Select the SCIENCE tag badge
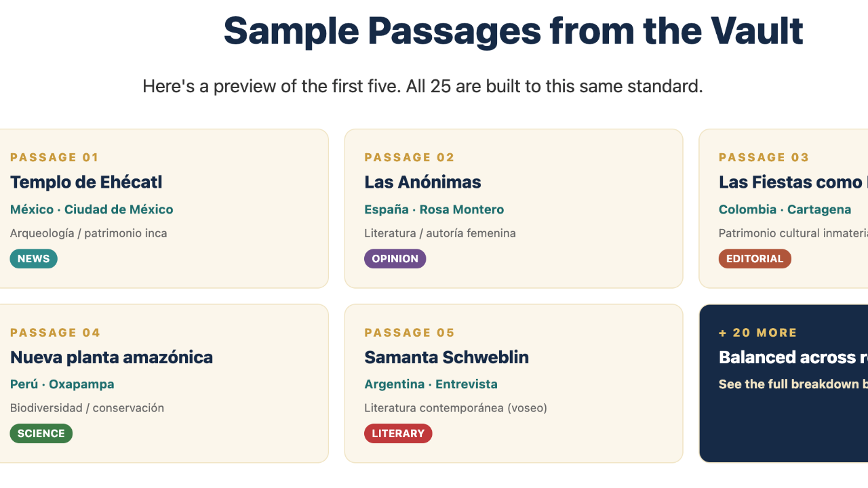The width and height of the screenshot is (868, 488). (x=41, y=433)
